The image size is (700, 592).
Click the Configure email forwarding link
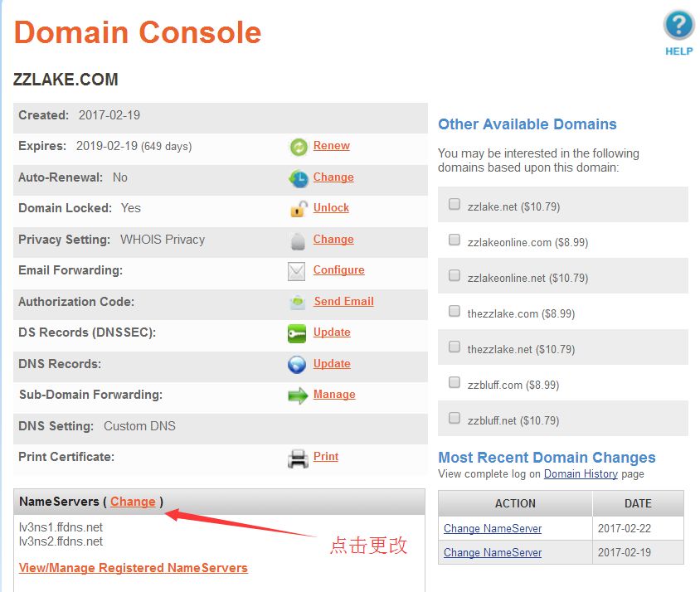(338, 270)
